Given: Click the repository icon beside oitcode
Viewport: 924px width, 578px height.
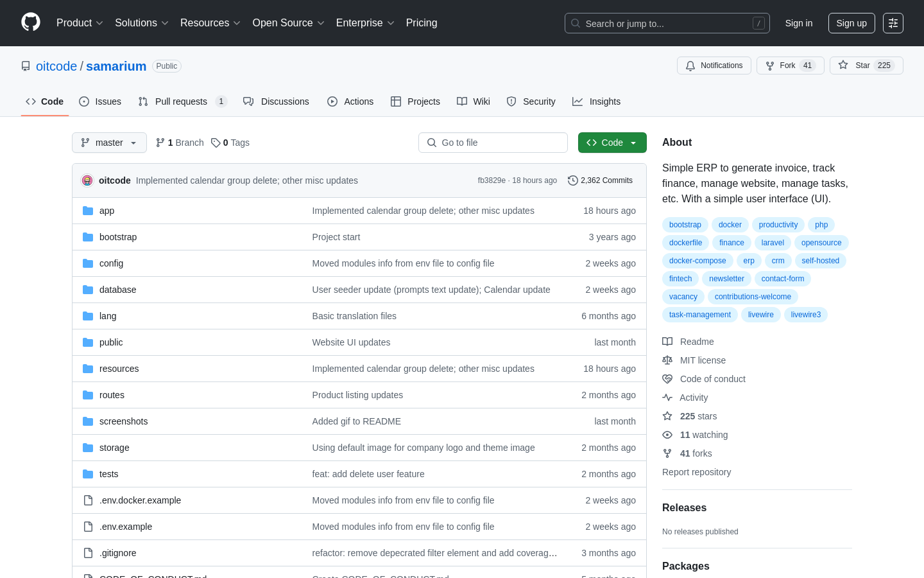Looking at the screenshot, I should tap(26, 66).
